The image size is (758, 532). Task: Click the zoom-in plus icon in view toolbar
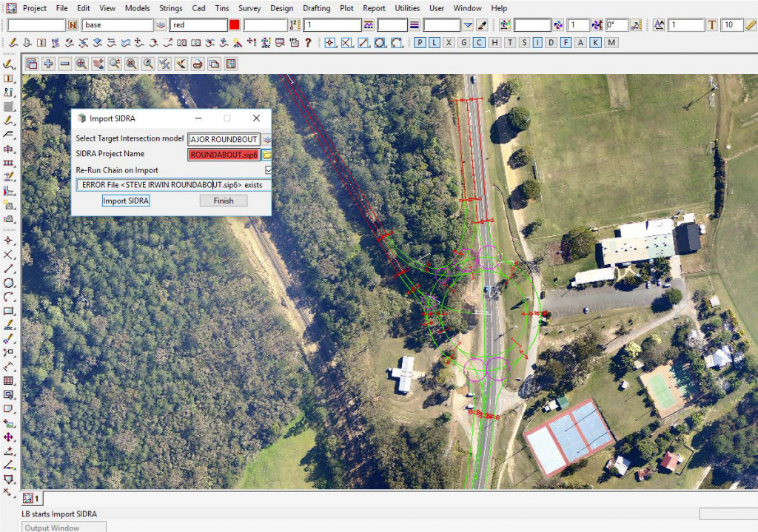(x=48, y=64)
